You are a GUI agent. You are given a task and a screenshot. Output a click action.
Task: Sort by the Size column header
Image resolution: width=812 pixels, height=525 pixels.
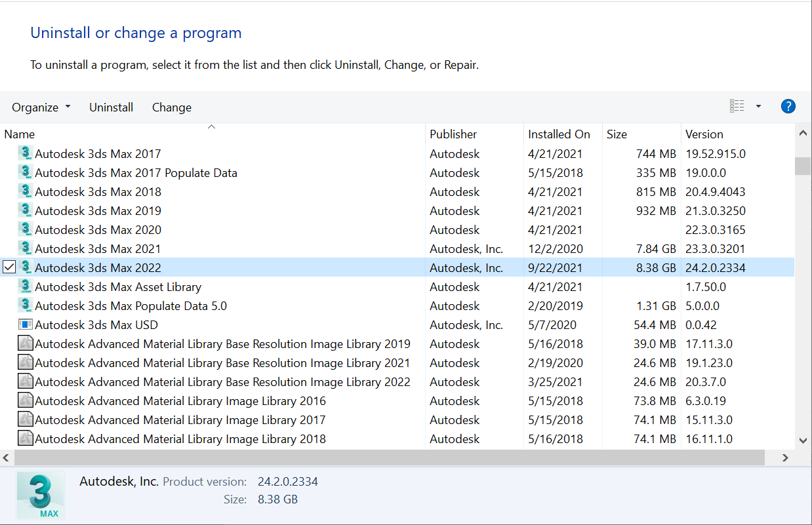617,134
